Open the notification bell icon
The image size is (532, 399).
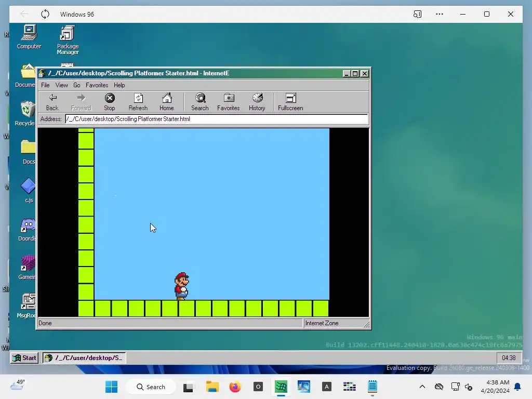[517, 387]
